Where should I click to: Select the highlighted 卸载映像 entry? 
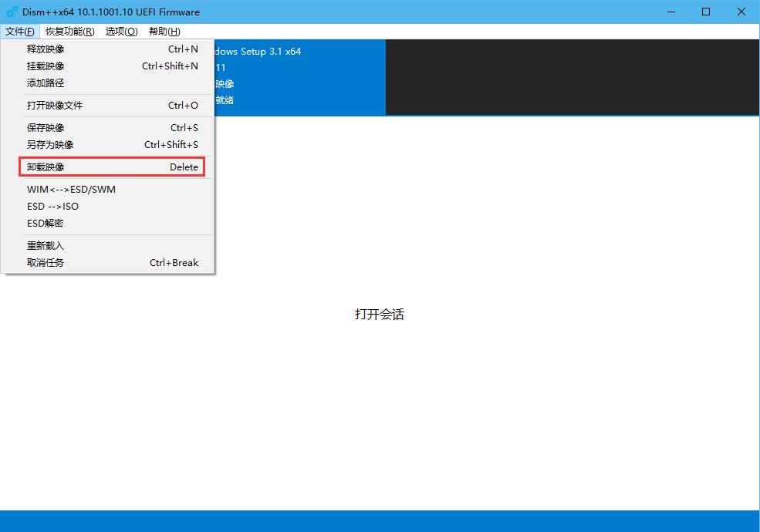click(x=46, y=167)
